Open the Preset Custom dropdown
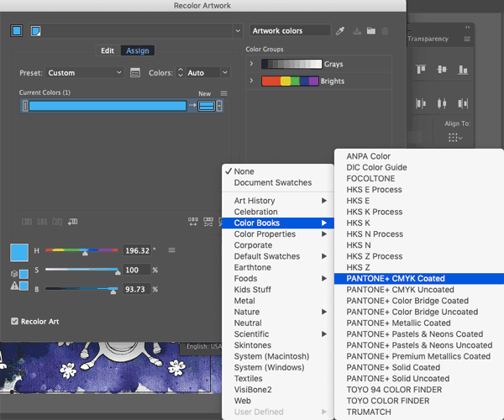Image resolution: width=504 pixels, height=420 pixels. tap(85, 73)
